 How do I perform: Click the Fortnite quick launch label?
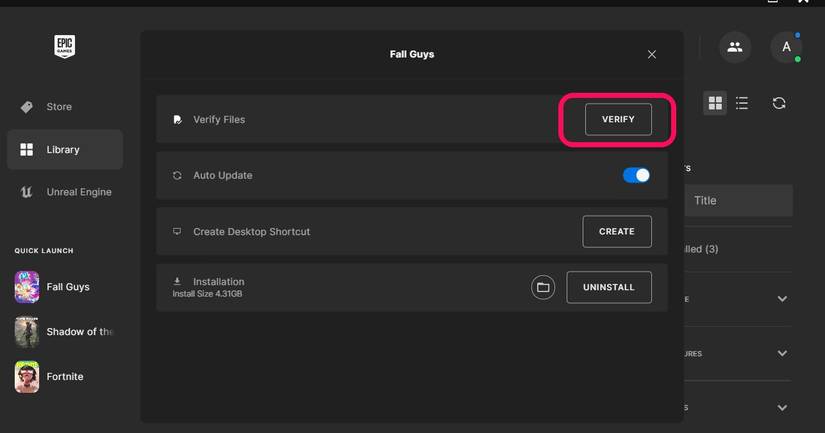(x=65, y=377)
